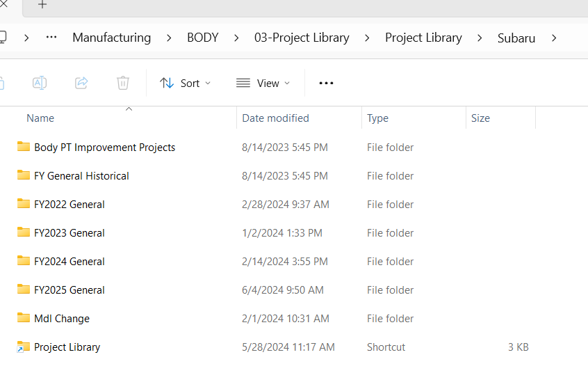Sort by Date modified column header
The width and height of the screenshot is (588, 373).
click(275, 118)
